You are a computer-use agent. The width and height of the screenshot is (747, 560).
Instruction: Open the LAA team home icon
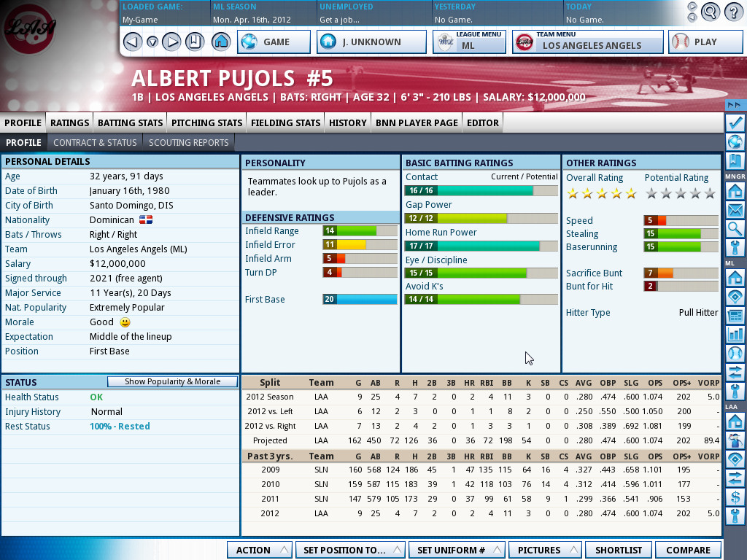(735, 421)
